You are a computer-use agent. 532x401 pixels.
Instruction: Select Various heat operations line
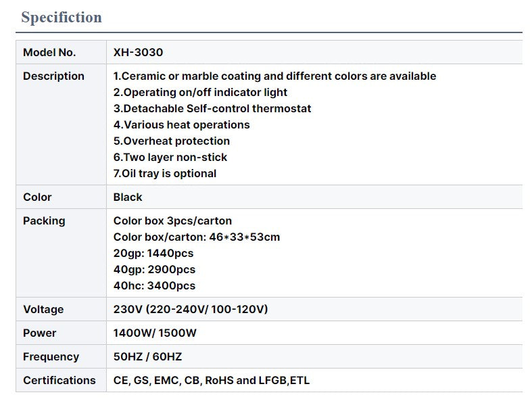[182, 125]
